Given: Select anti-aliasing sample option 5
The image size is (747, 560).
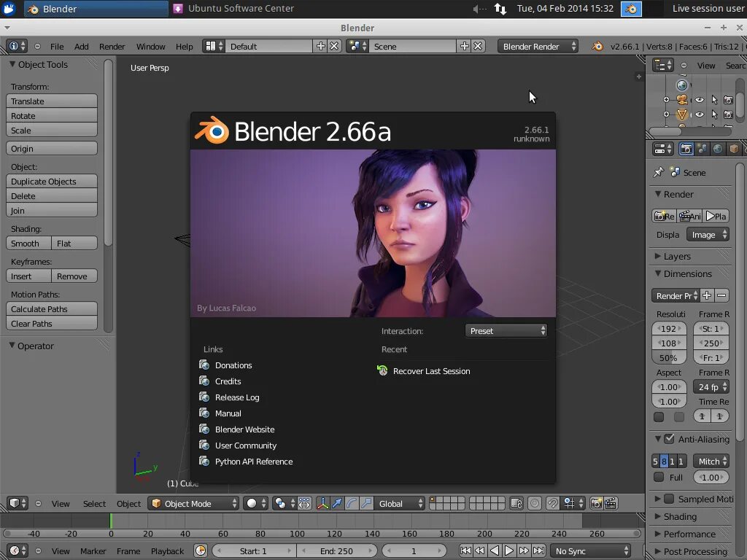Looking at the screenshot, I should click(x=656, y=462).
